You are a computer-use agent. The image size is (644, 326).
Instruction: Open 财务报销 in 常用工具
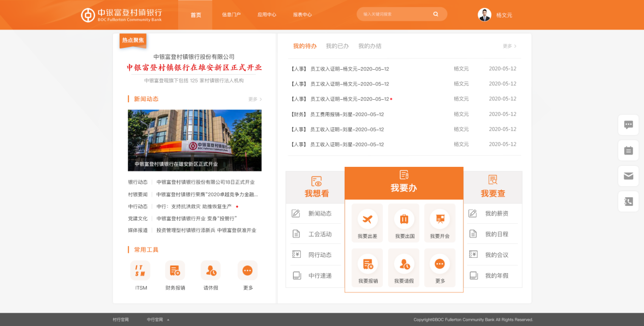[x=175, y=271]
